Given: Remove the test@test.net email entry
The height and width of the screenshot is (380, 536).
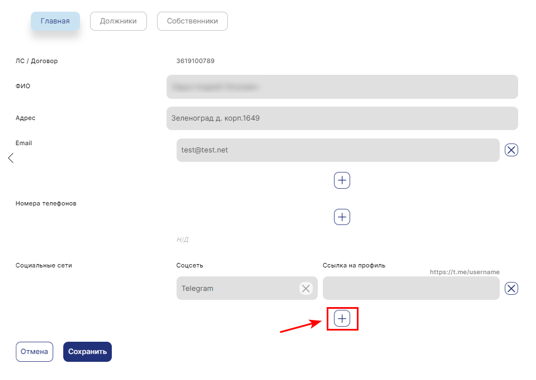Looking at the screenshot, I should click(511, 150).
